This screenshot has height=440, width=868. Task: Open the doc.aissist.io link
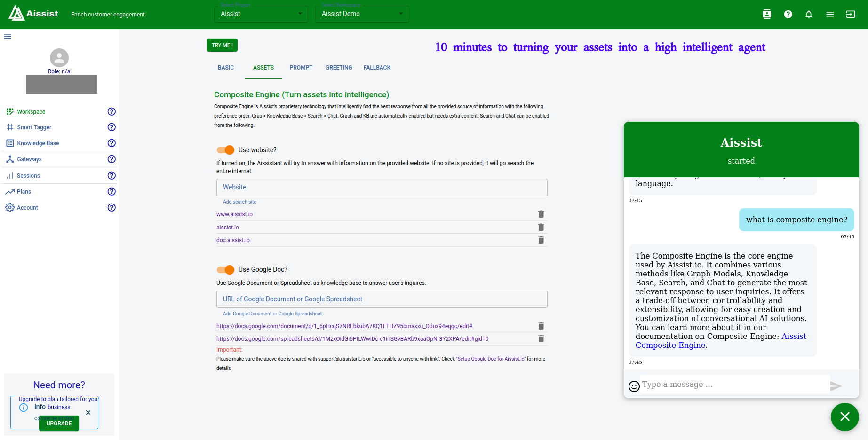[x=233, y=240]
